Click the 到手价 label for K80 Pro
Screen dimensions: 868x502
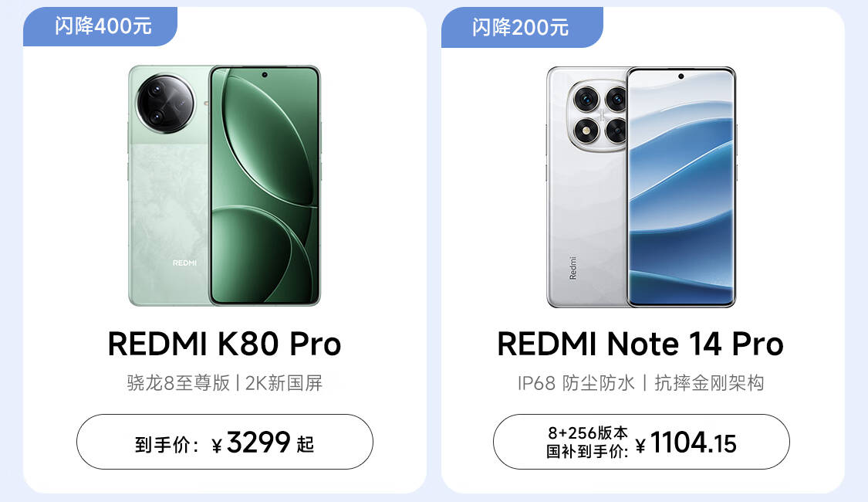[166, 444]
